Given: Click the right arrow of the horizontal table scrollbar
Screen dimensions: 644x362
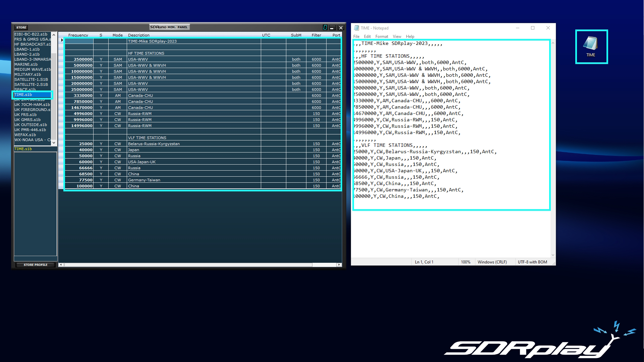Looking at the screenshot, I should click(339, 264).
